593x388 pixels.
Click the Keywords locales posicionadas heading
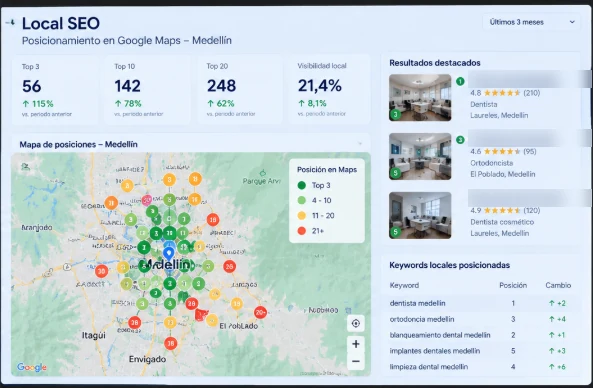pyautogui.click(x=450, y=265)
